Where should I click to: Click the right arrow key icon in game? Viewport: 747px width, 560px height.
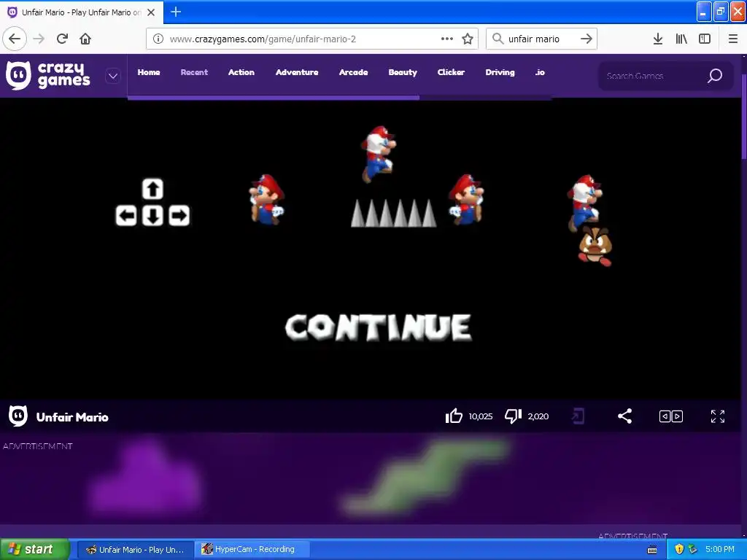pyautogui.click(x=179, y=216)
